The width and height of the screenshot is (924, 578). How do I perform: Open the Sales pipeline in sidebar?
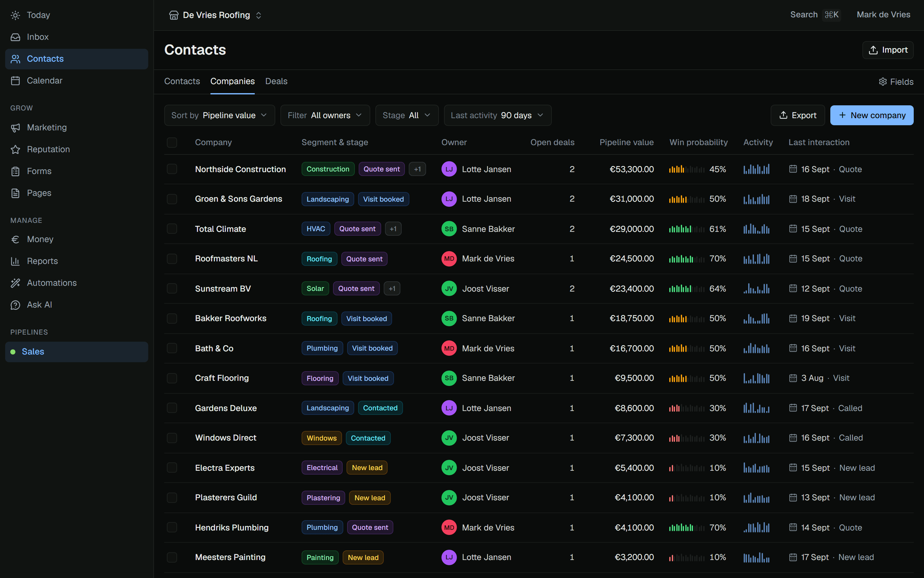click(77, 352)
